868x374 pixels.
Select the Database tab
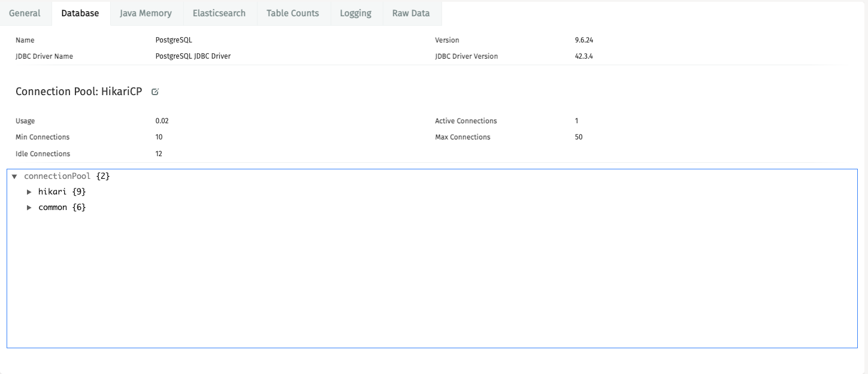point(80,13)
